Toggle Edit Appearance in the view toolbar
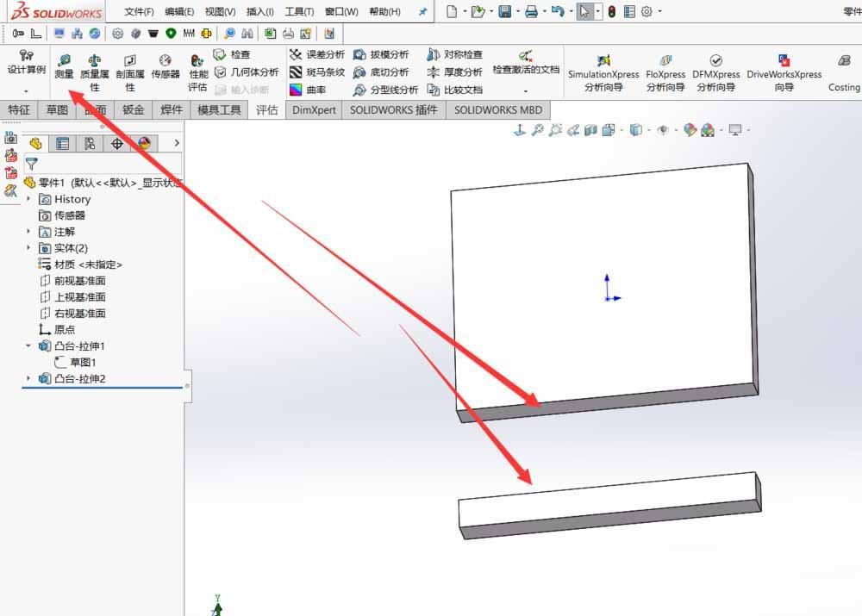Viewport: 862px width, 616px height. [x=690, y=130]
